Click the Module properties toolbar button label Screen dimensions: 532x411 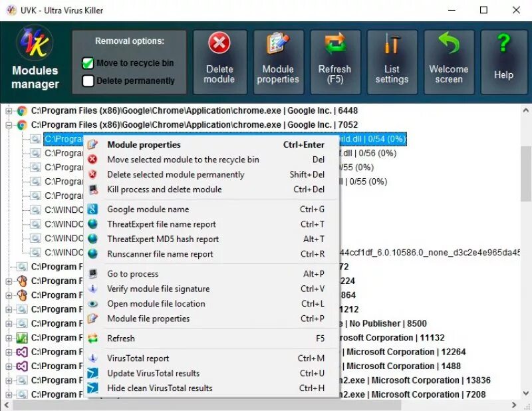(x=278, y=74)
